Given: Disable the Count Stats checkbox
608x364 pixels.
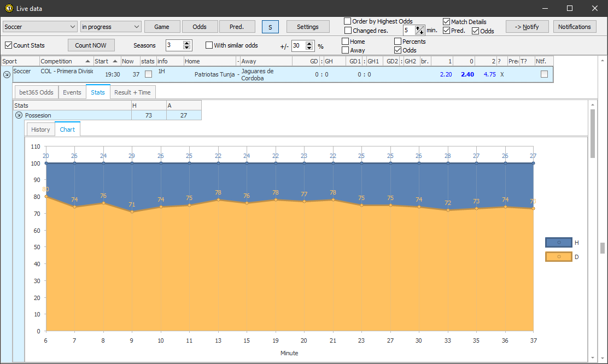Looking at the screenshot, I should pyautogui.click(x=8, y=45).
